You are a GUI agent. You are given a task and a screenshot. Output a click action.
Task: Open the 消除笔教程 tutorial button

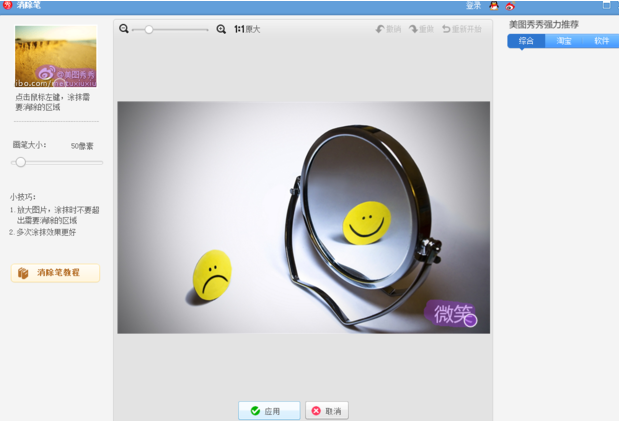(56, 273)
